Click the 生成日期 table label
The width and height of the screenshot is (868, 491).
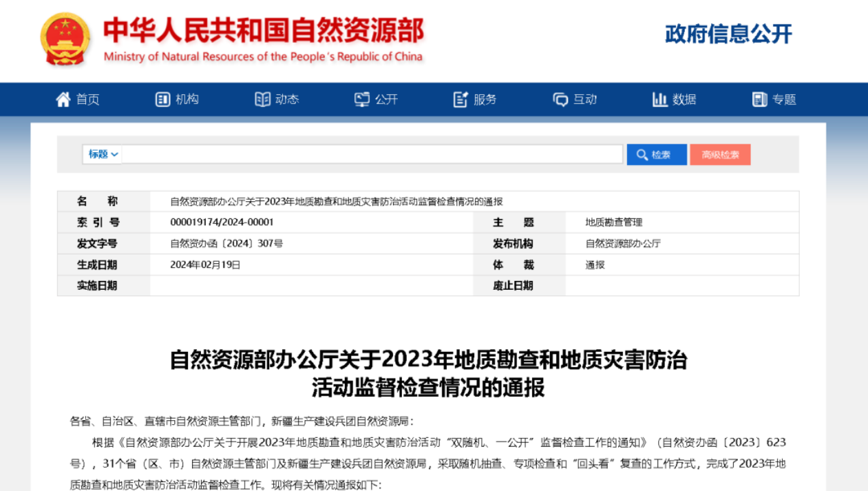(x=97, y=265)
